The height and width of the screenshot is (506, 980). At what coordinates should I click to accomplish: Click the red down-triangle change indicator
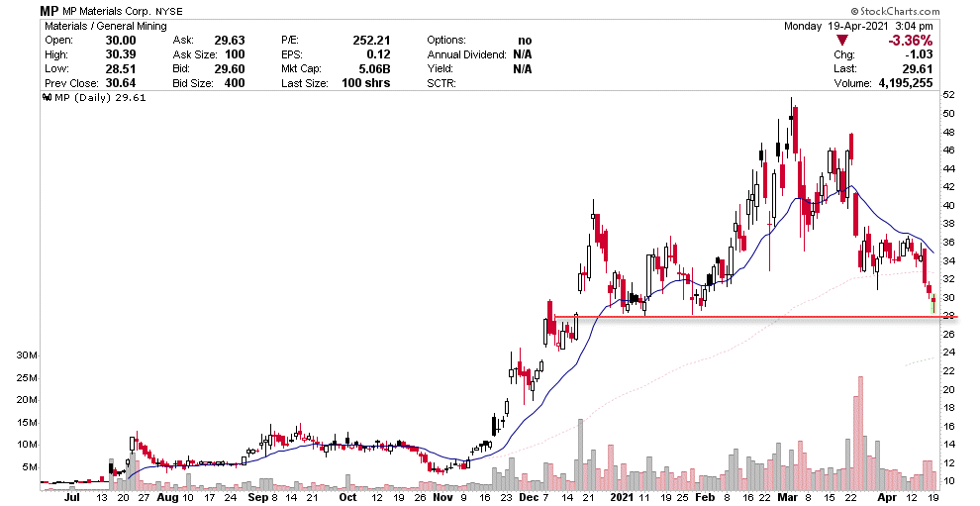tap(841, 41)
